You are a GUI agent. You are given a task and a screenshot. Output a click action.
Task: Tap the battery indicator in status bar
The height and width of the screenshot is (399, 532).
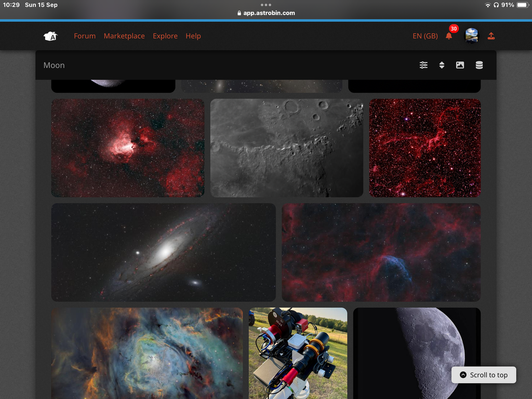(523, 5)
